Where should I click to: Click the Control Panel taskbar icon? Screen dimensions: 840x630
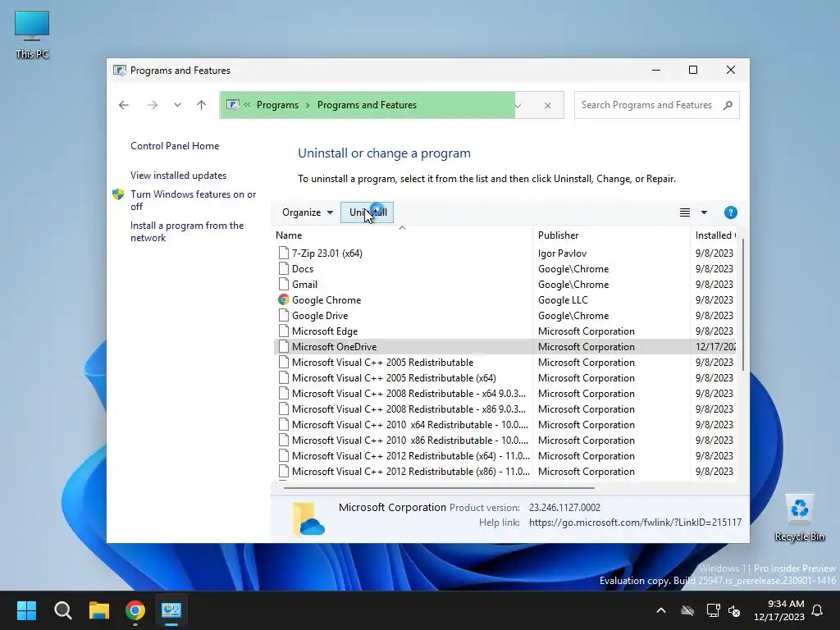[171, 610]
